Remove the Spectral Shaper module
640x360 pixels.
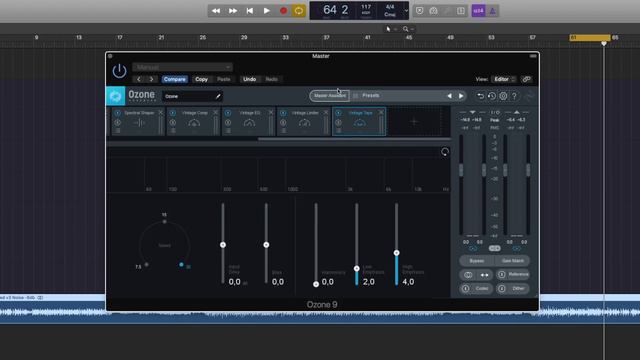tap(160, 112)
